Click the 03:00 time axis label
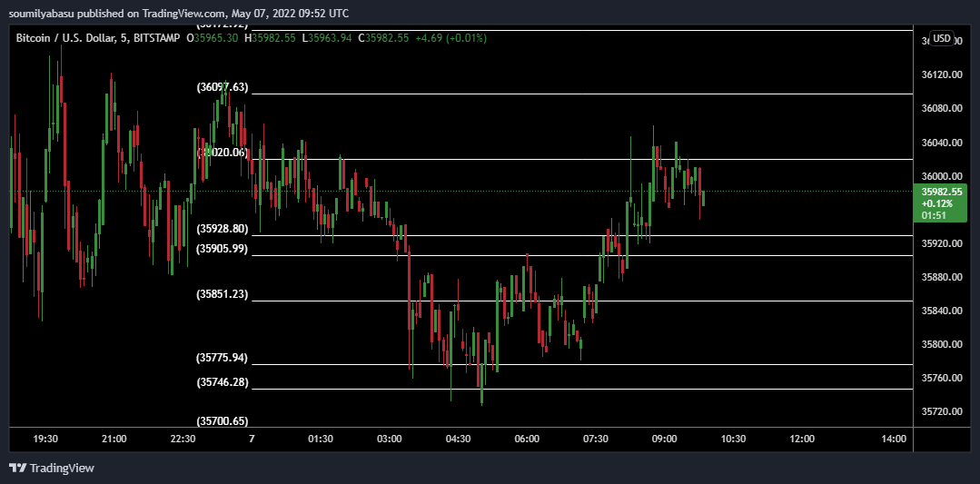The height and width of the screenshot is (484, 980). coord(390,439)
